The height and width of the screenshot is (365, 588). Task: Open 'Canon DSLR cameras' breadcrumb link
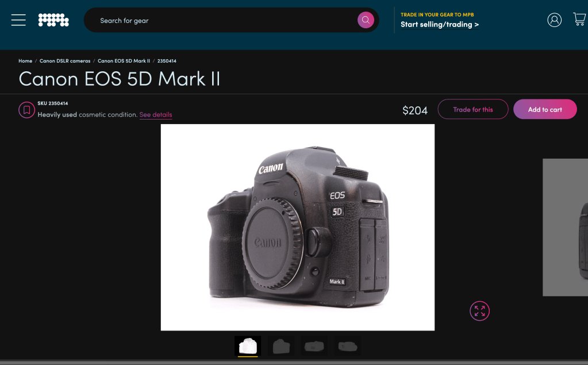[65, 61]
